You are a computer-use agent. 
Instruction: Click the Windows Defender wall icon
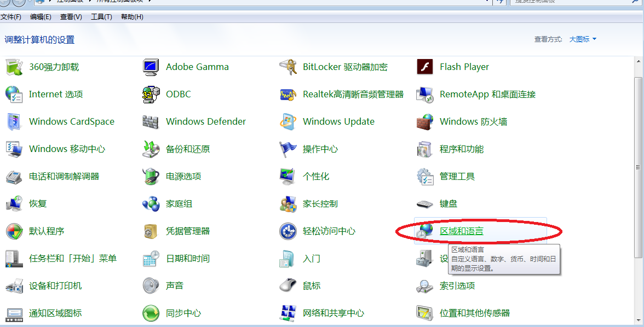150,122
